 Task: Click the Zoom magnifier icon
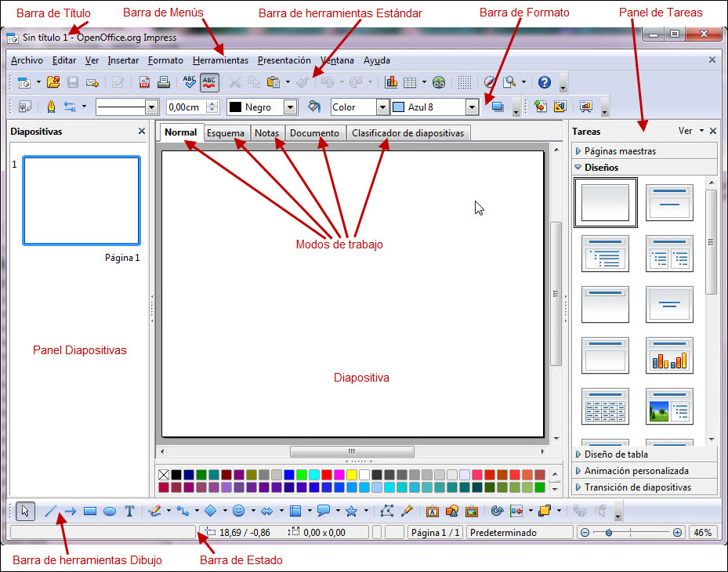(x=510, y=82)
